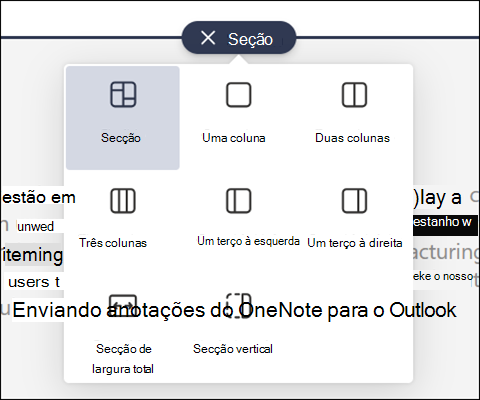Click the 'unwed' text snippet
Image resolution: width=480 pixels, height=400 pixels.
click(x=36, y=227)
